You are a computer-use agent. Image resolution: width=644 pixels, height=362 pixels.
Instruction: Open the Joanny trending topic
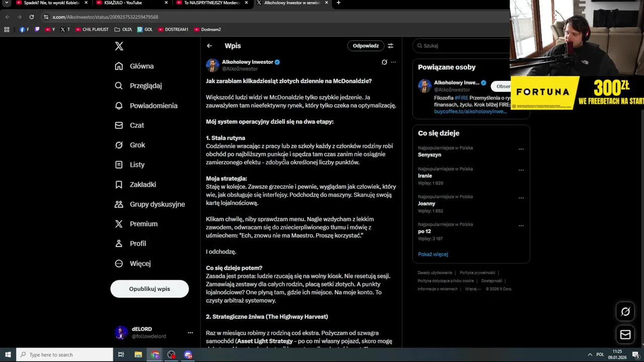coord(427,204)
